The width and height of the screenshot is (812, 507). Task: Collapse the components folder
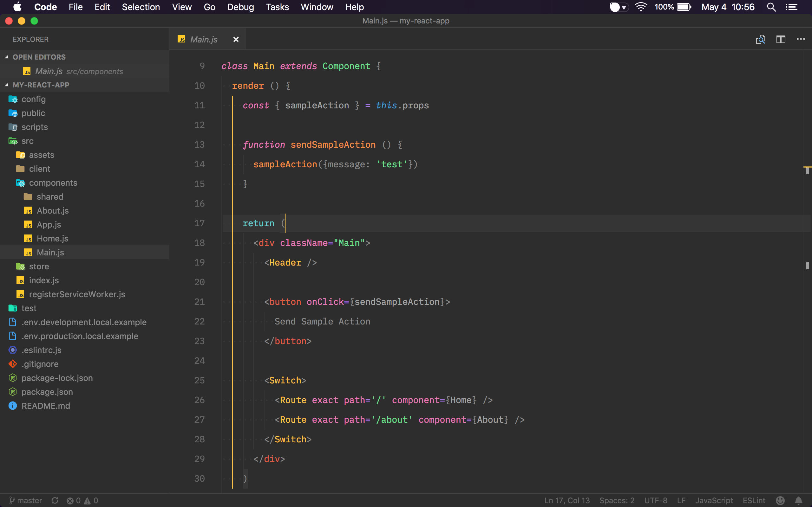click(x=53, y=183)
